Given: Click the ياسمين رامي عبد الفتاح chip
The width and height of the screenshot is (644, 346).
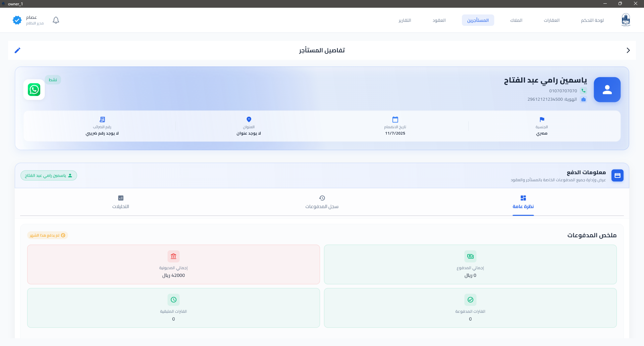Looking at the screenshot, I should click(x=49, y=176).
